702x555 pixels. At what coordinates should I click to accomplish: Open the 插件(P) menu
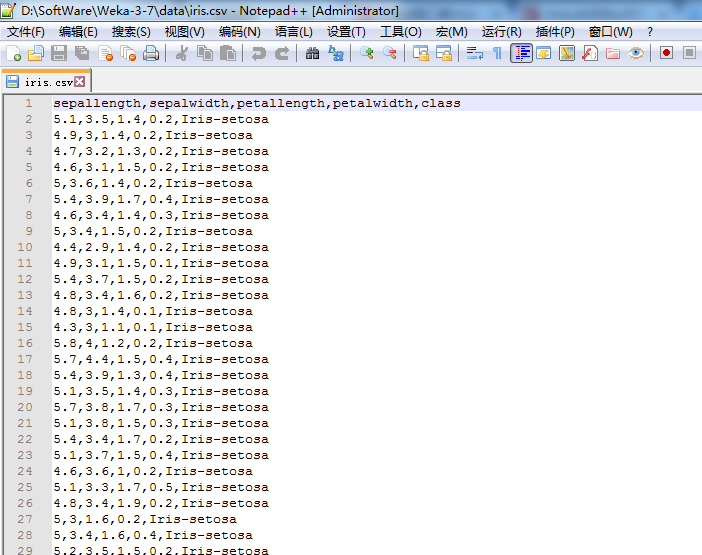pos(555,32)
